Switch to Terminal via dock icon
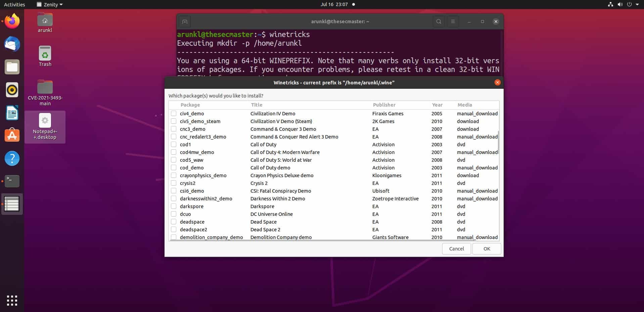This screenshot has height=312, width=644. point(12,181)
